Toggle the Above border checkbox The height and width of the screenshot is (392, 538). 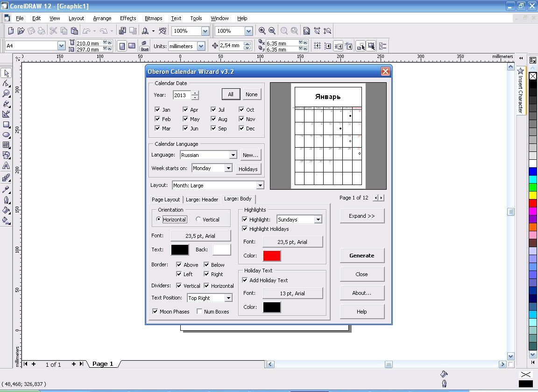tap(179, 264)
